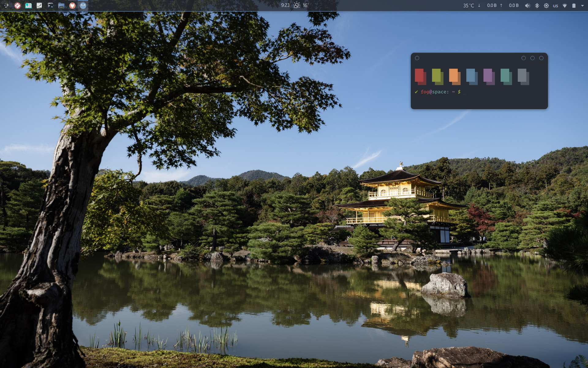Launch the orange fox browser icon
This screenshot has width=588, height=368.
click(x=72, y=6)
